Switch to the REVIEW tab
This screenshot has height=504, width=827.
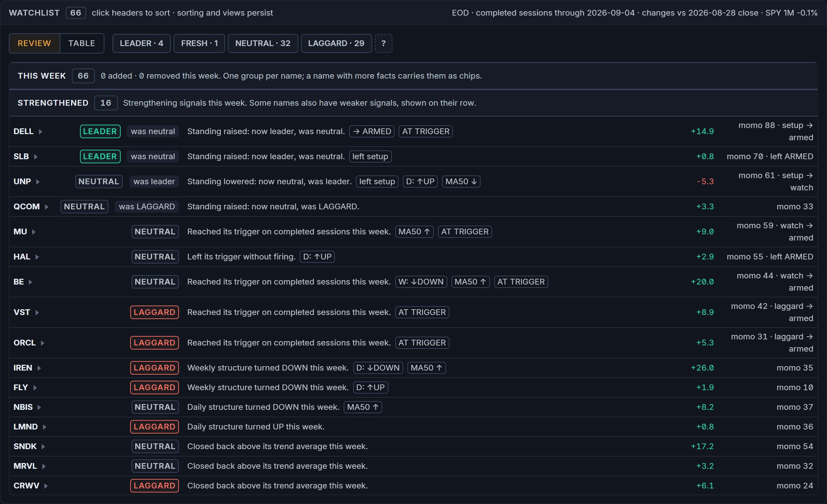pos(34,43)
